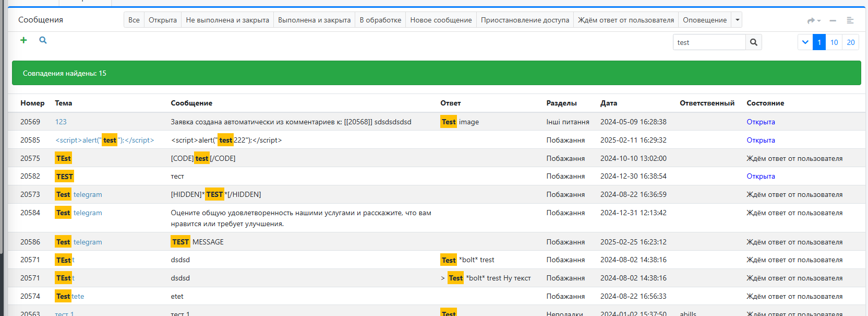
Task: Switch to "В обработке" tab
Action: click(380, 20)
